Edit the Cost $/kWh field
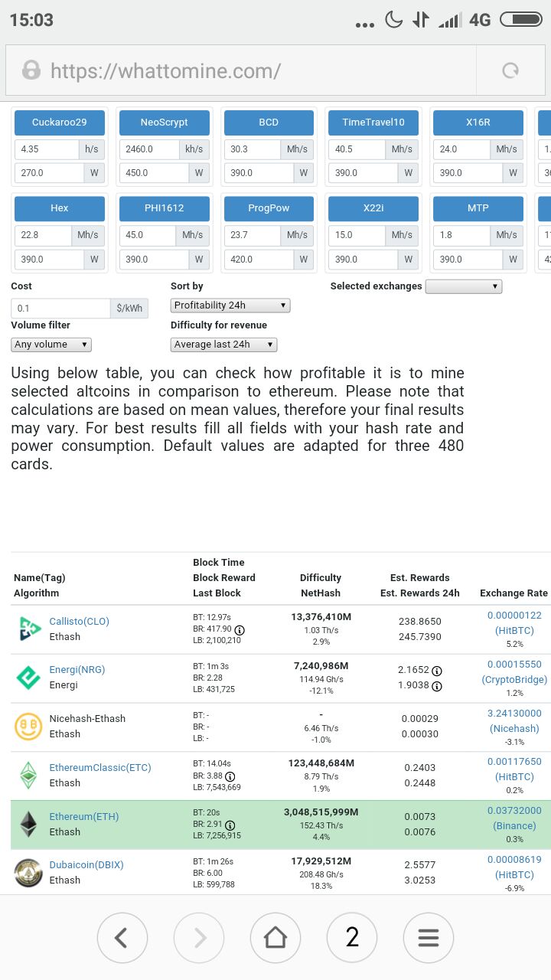551x980 pixels. point(61,309)
